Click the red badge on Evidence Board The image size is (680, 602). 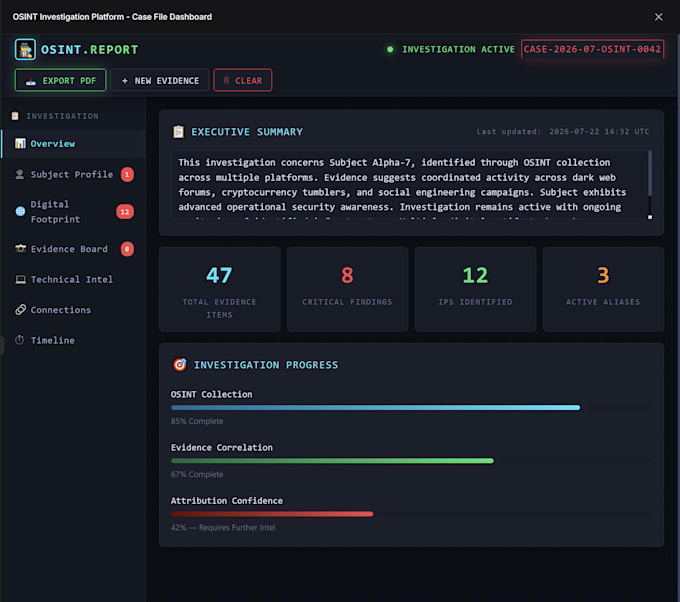pos(127,249)
